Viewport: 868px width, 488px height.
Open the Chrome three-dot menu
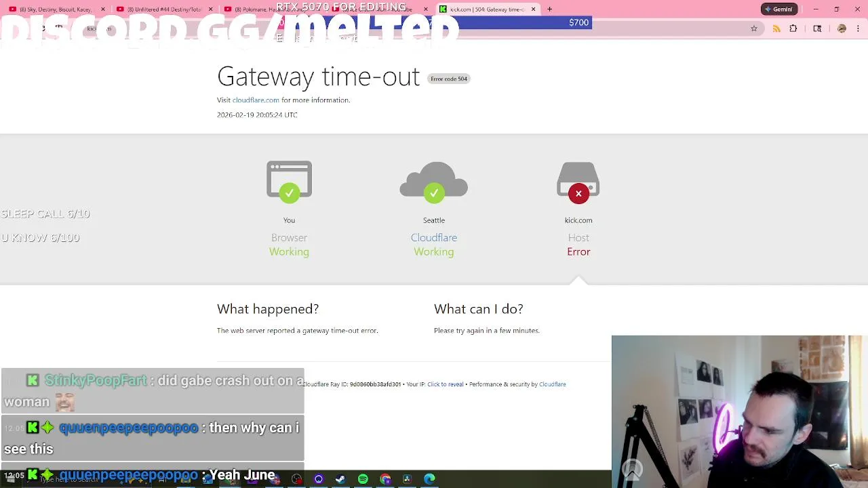[x=859, y=28]
